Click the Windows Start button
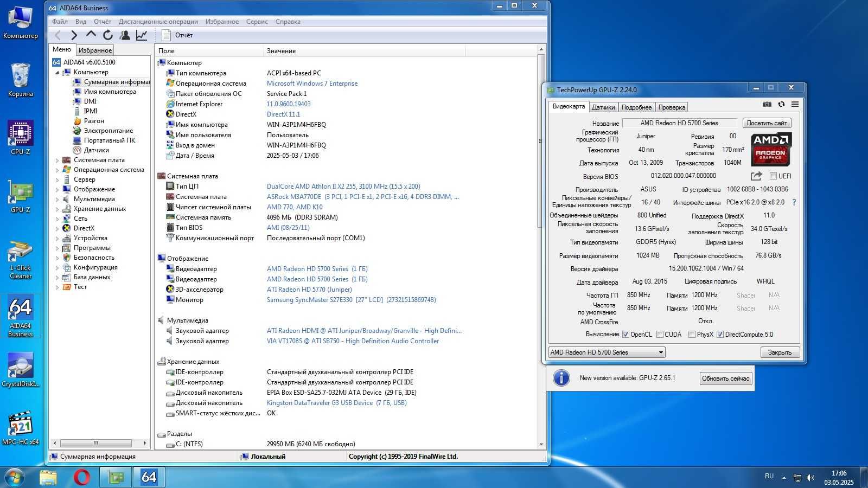 pyautogui.click(x=15, y=477)
